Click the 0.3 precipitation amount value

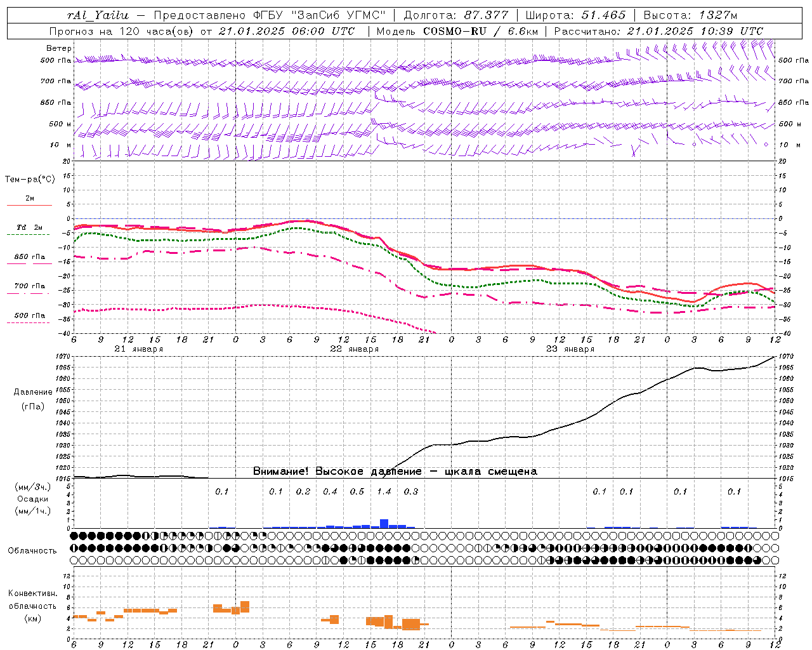(411, 492)
